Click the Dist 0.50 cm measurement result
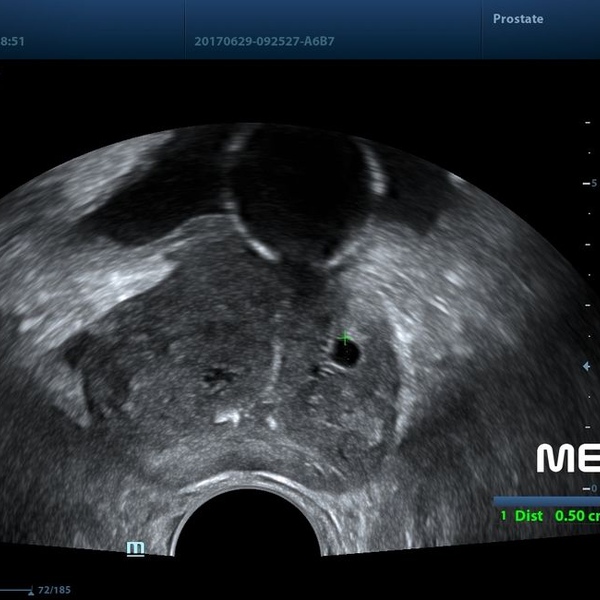The width and height of the screenshot is (600, 600). point(557,516)
